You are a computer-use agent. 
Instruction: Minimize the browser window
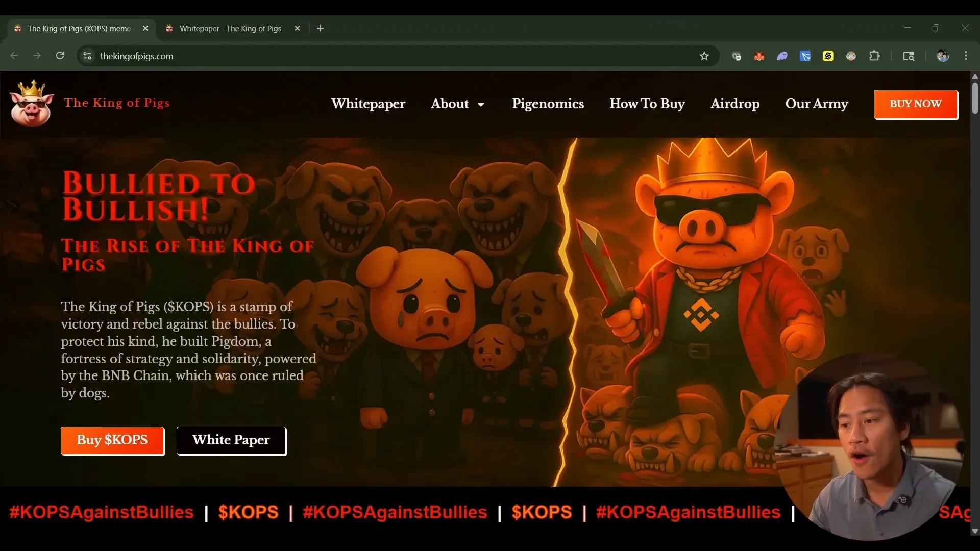[x=907, y=28]
